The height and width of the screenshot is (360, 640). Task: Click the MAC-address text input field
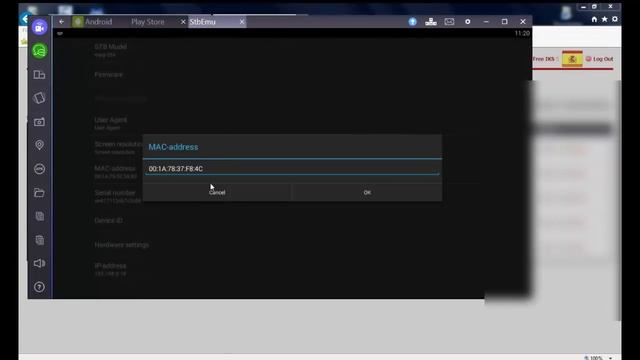292,169
